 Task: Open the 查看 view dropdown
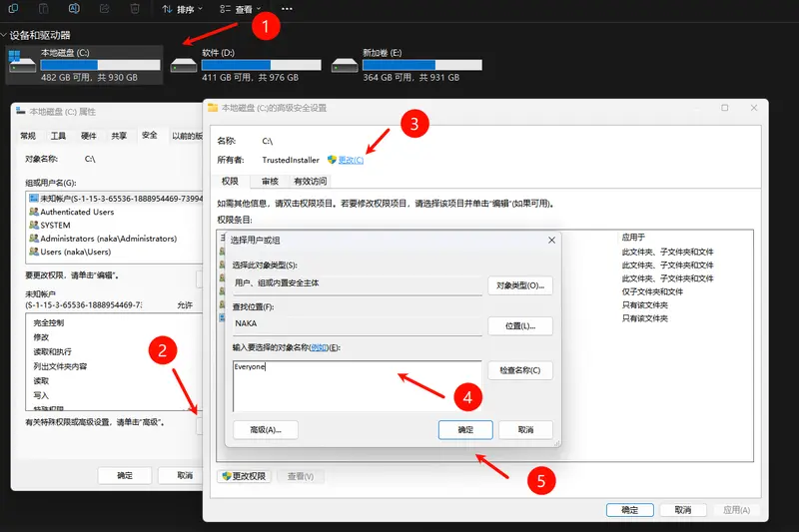coord(240,9)
